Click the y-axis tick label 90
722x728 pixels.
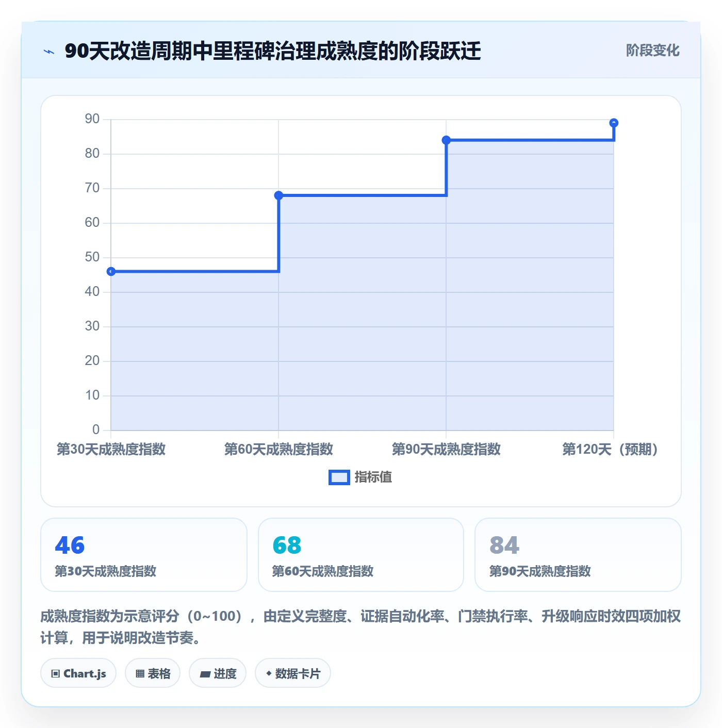click(92, 119)
